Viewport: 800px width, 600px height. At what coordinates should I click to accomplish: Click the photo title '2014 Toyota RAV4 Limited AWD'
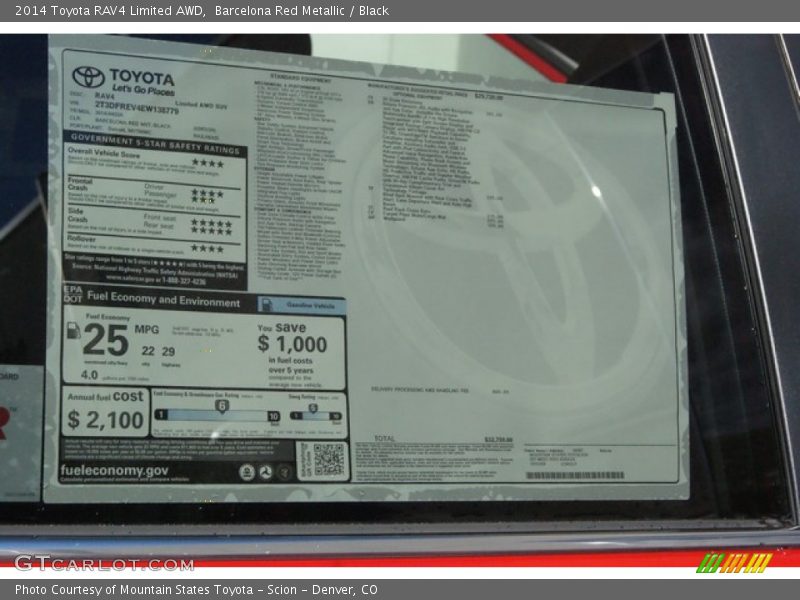tap(110, 10)
